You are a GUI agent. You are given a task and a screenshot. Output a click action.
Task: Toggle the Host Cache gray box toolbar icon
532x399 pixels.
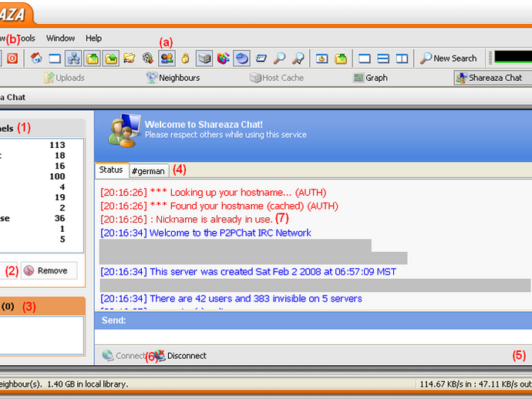point(204,59)
